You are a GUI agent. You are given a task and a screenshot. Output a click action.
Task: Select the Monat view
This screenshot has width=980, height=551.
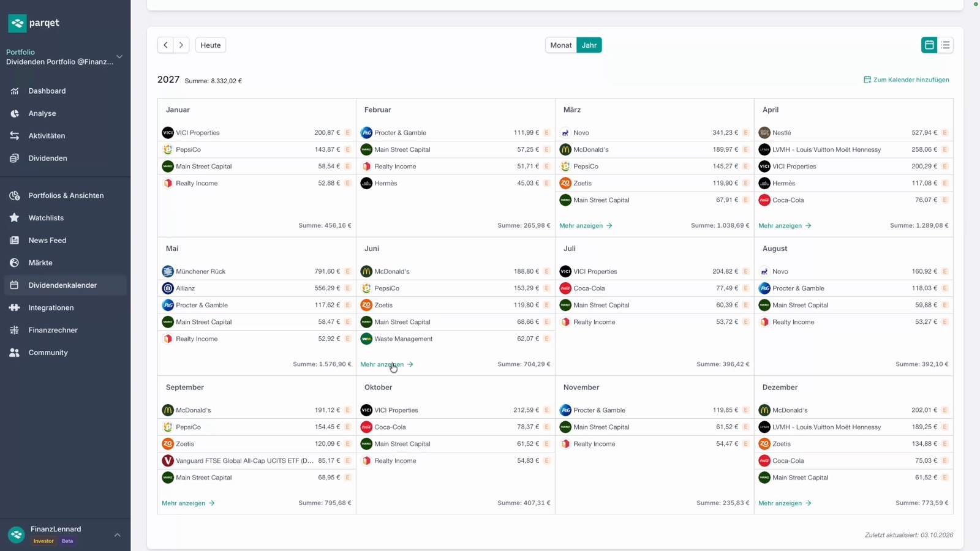560,45
